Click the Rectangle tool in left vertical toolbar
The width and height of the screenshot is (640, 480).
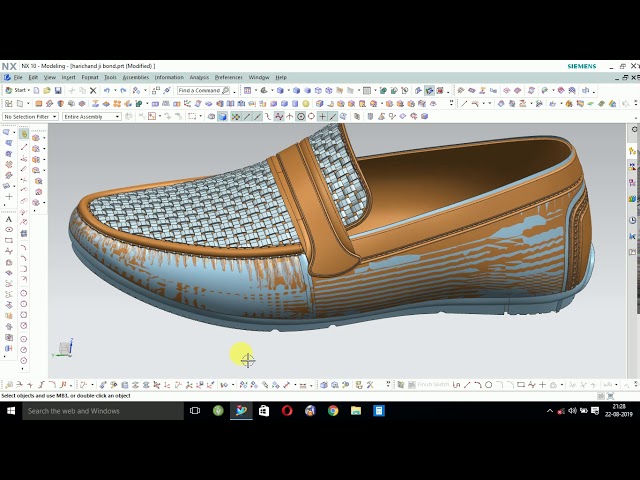pos(9,240)
